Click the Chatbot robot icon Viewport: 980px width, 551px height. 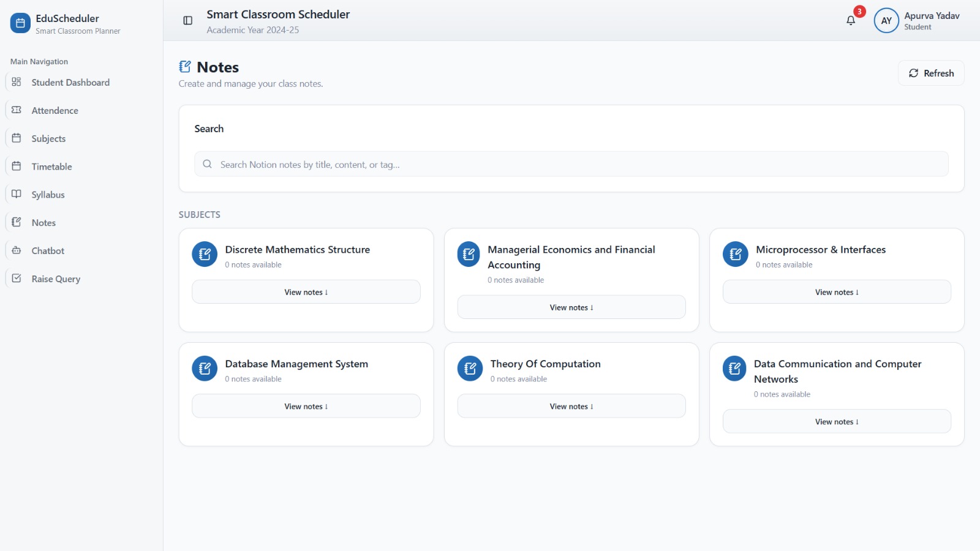click(17, 250)
